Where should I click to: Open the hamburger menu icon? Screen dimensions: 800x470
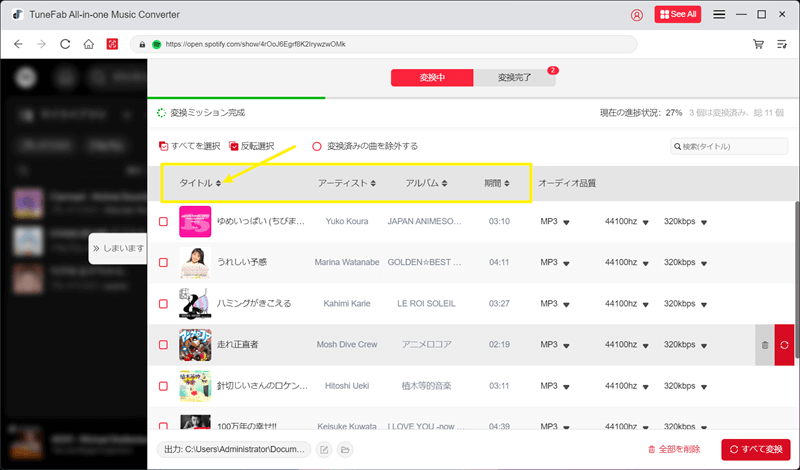719,14
